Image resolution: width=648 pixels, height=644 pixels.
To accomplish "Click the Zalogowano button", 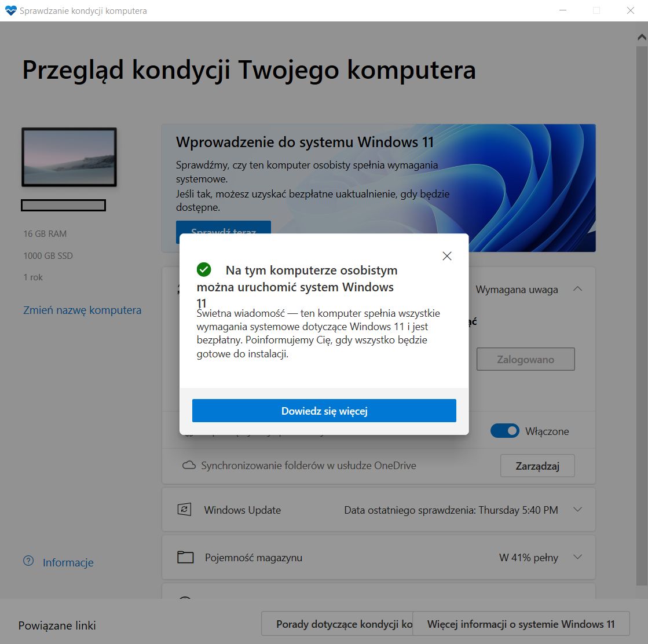I will [x=525, y=358].
